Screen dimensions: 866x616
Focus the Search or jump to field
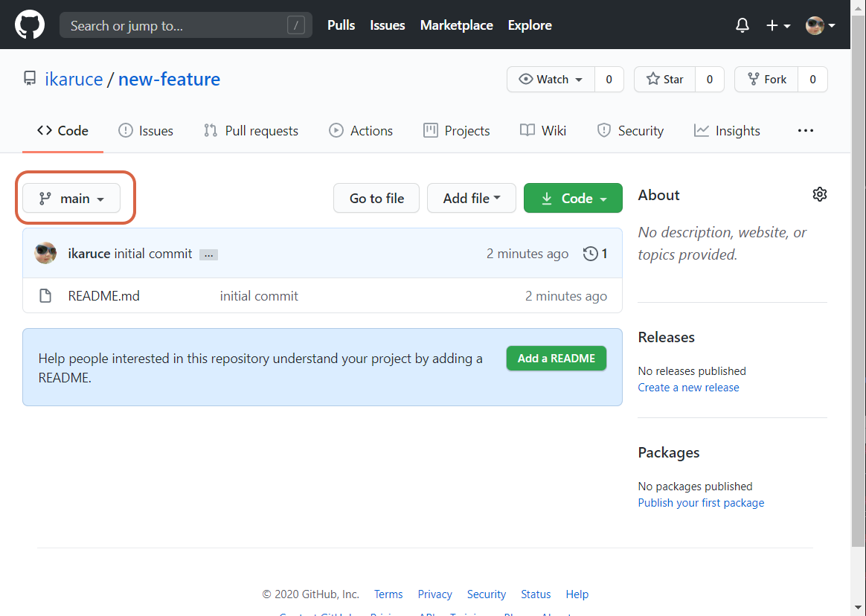(x=185, y=25)
